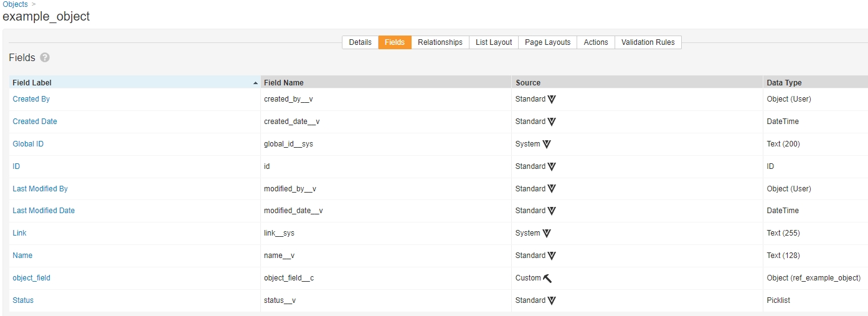Open the Created By field link

(31, 99)
